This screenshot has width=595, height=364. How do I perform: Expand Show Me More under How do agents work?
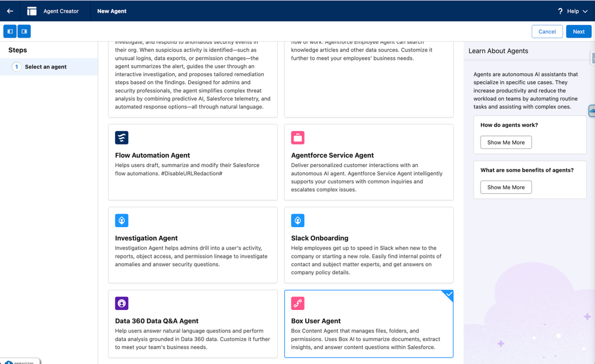tap(506, 143)
